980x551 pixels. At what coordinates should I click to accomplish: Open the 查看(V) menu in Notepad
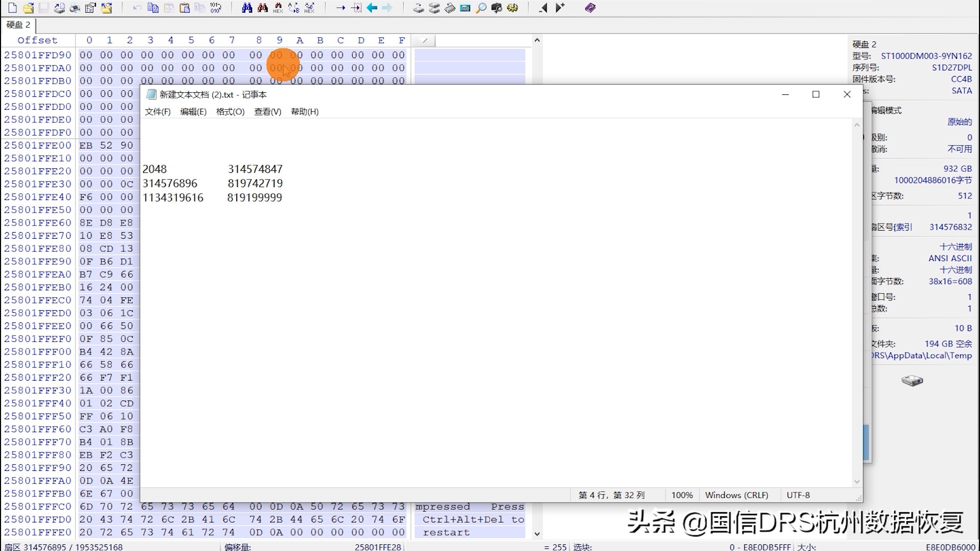267,112
